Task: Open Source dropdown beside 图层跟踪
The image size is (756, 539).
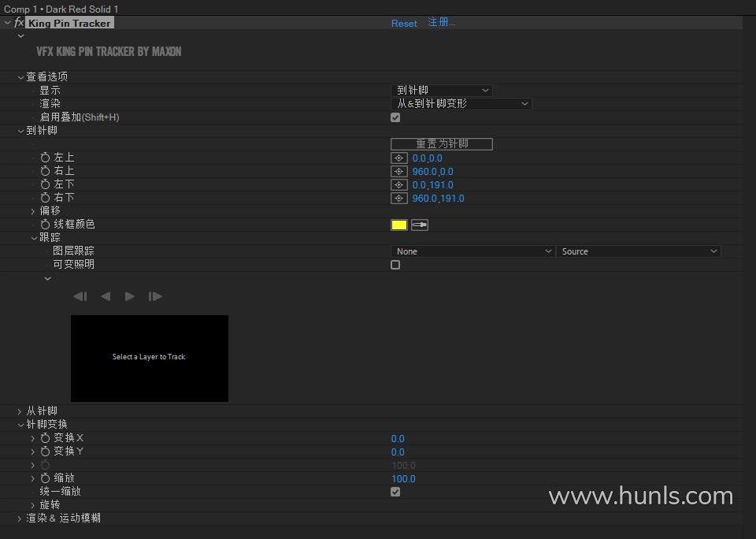Action: point(638,251)
